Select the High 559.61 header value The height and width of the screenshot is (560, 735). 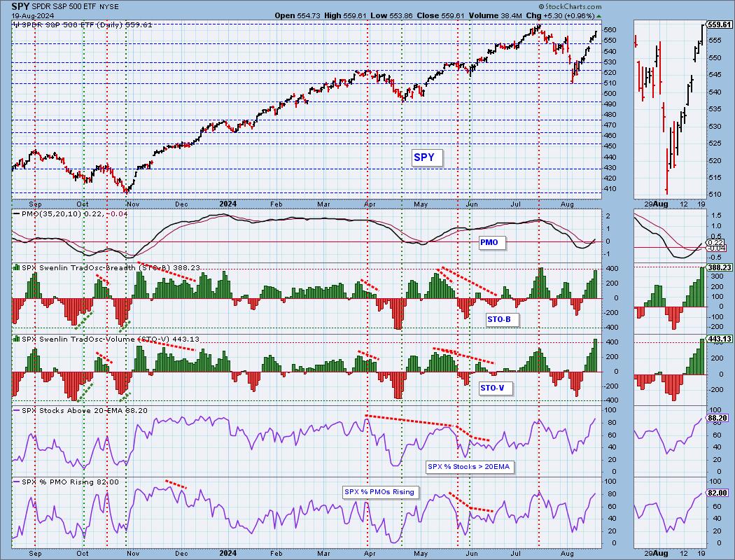point(345,15)
